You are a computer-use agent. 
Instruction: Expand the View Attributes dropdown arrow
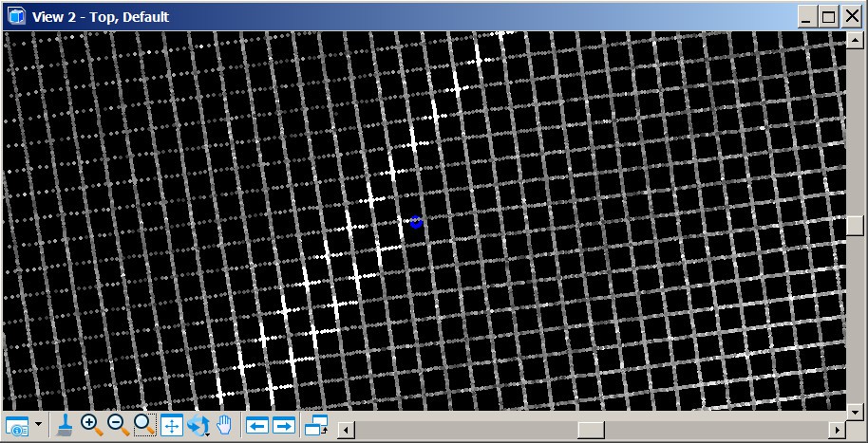[x=38, y=425]
